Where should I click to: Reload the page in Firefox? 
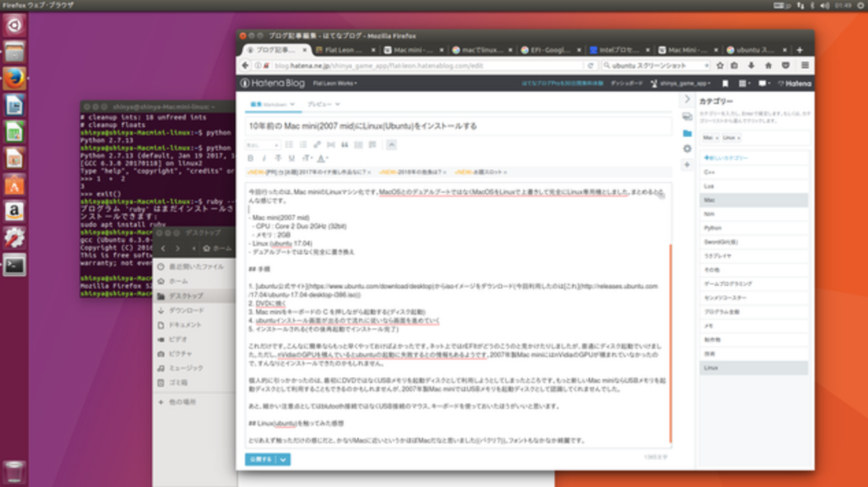point(590,65)
